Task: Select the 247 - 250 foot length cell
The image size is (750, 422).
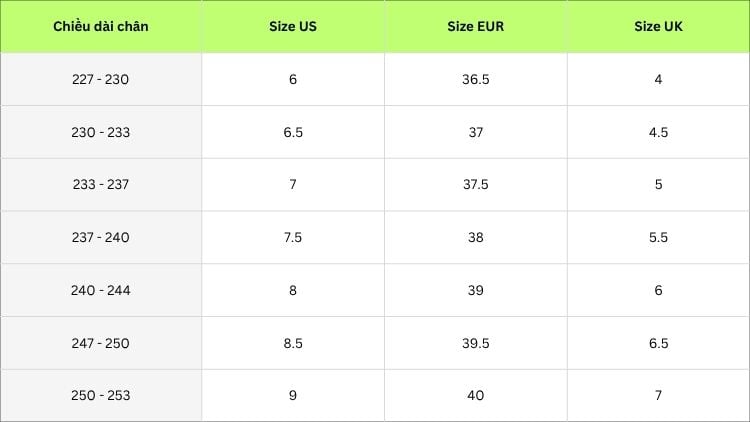Action: (x=101, y=343)
